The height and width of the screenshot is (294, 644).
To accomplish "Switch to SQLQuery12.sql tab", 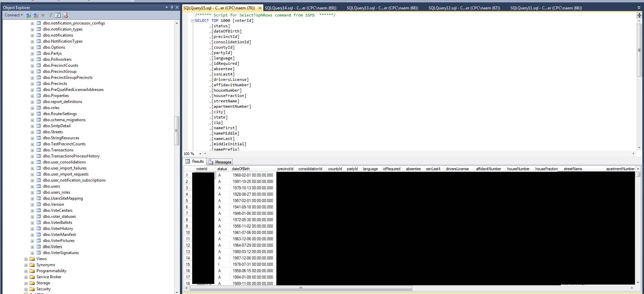I will (464, 8).
